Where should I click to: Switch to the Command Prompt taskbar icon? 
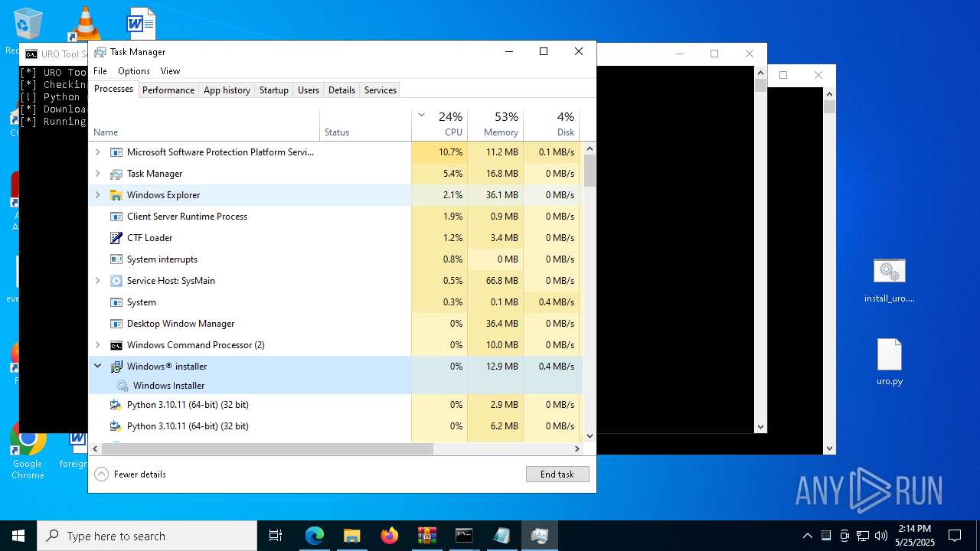(x=464, y=536)
